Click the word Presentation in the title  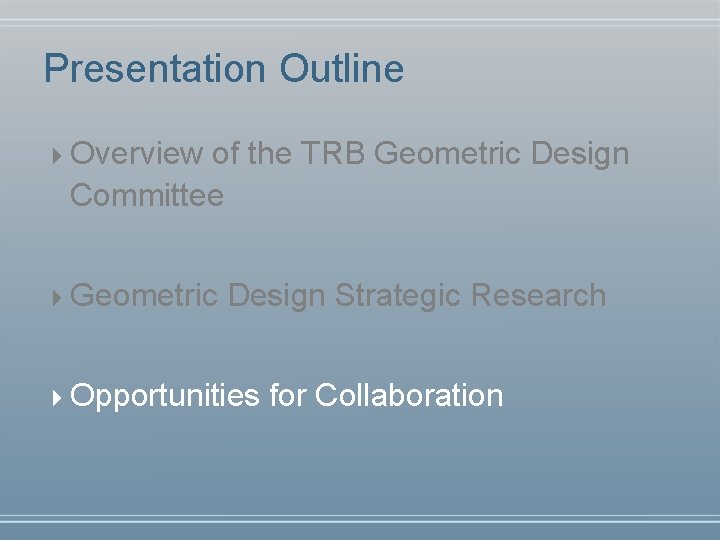coord(155,69)
